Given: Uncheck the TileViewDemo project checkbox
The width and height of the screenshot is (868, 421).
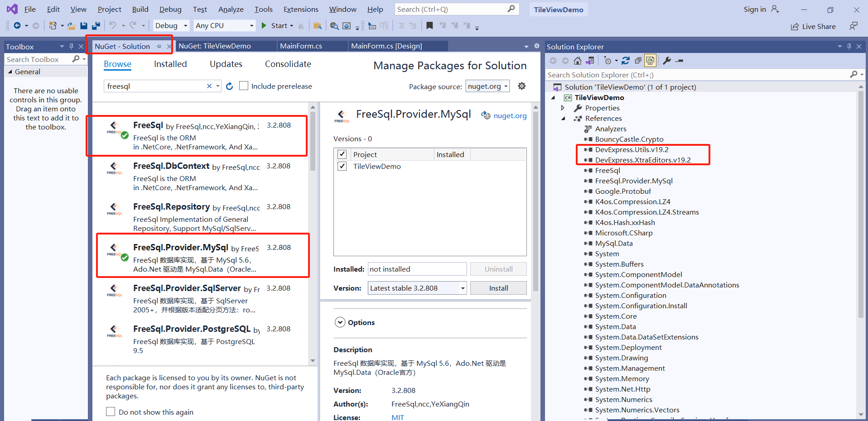Looking at the screenshot, I should click(342, 166).
